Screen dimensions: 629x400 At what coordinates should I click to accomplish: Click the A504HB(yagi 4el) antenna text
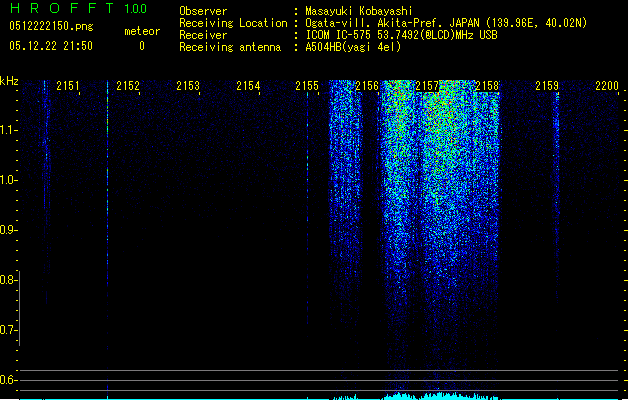pyautogui.click(x=353, y=47)
